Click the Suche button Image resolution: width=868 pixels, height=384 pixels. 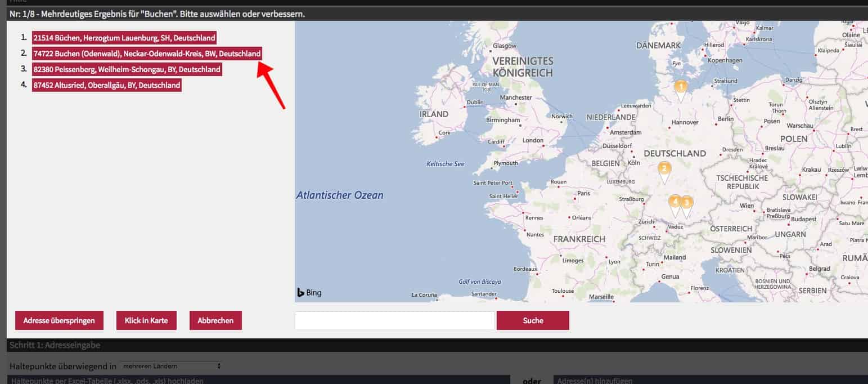pyautogui.click(x=533, y=320)
